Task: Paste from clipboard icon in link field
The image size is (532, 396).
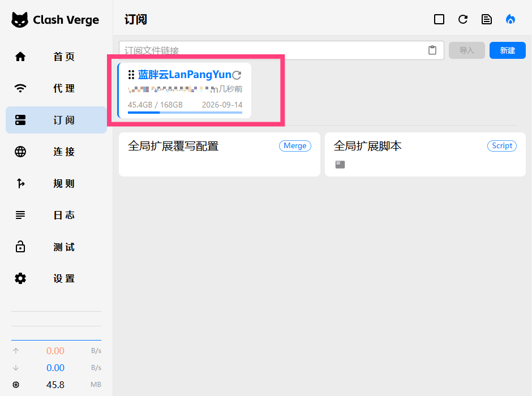Action: [x=432, y=50]
